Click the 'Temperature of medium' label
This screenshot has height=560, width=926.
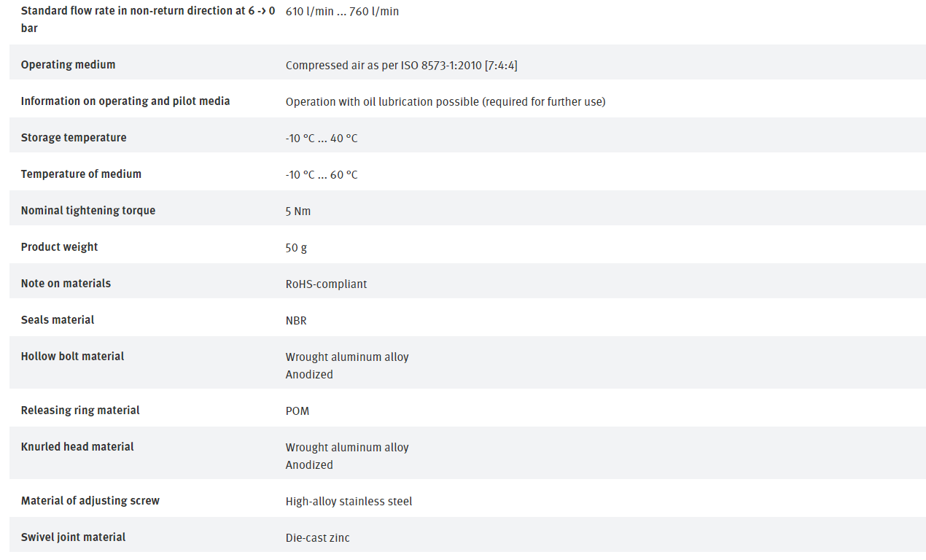tap(81, 174)
